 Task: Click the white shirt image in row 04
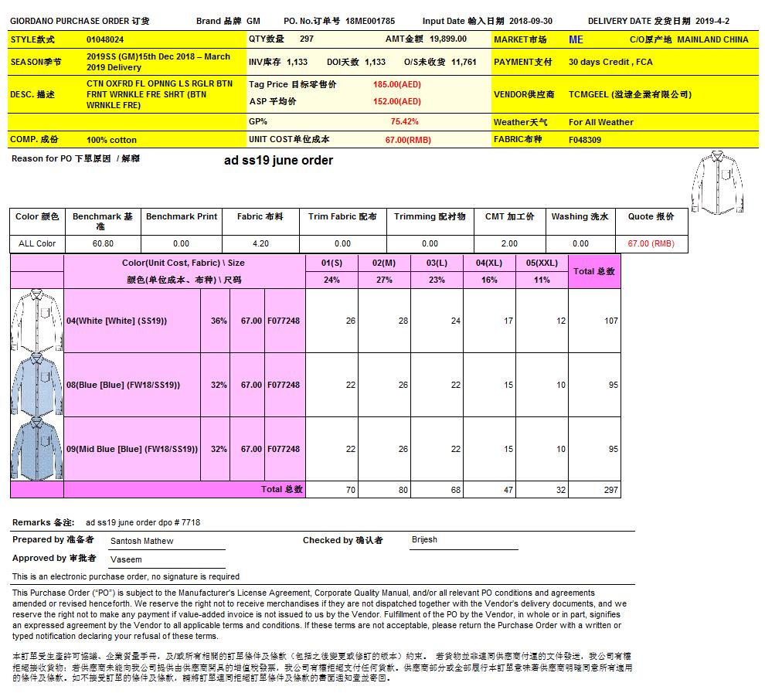pos(36,321)
